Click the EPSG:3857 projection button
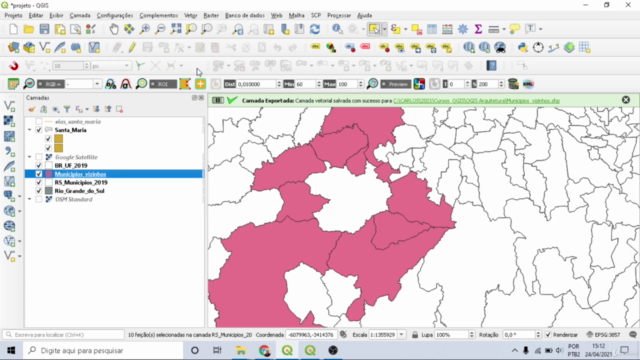This screenshot has height=360, width=640. click(x=602, y=335)
